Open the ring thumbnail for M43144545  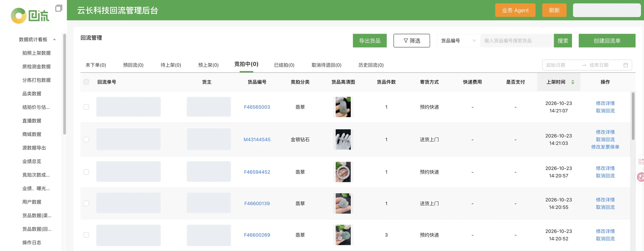tap(343, 140)
